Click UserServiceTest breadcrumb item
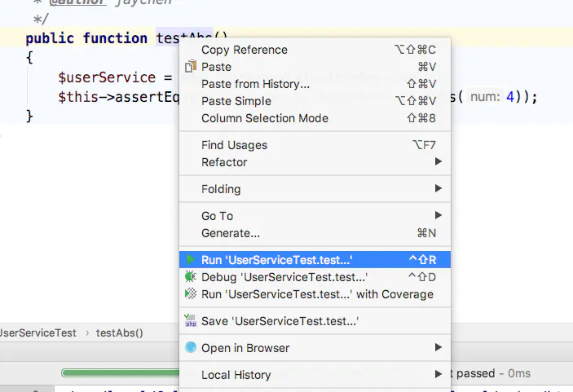 click(38, 333)
